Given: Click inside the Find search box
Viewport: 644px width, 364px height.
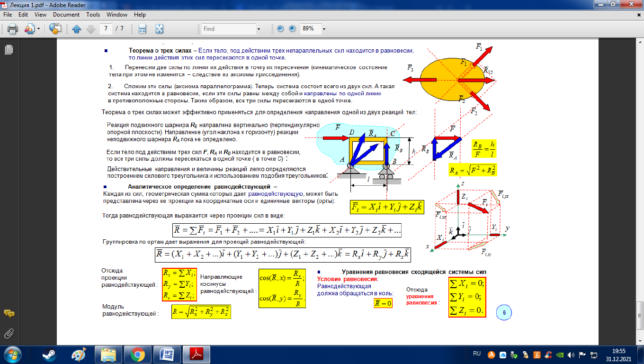Looking at the screenshot, I should (x=228, y=29).
